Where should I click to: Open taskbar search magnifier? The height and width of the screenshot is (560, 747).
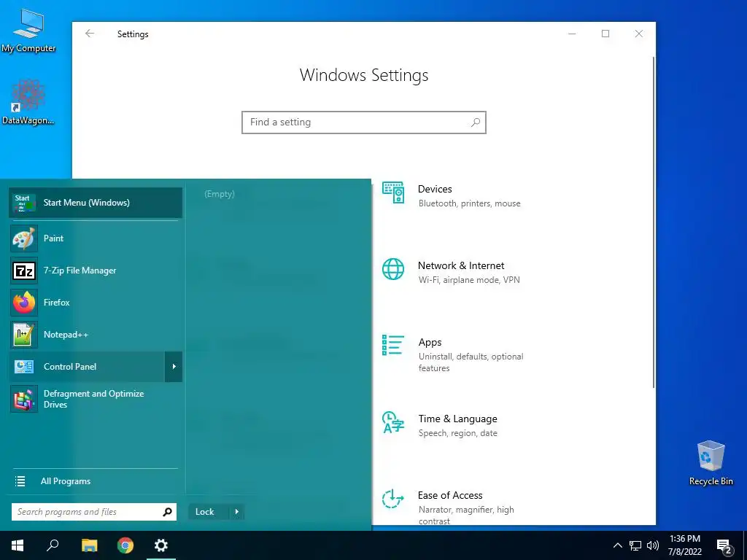tap(53, 545)
